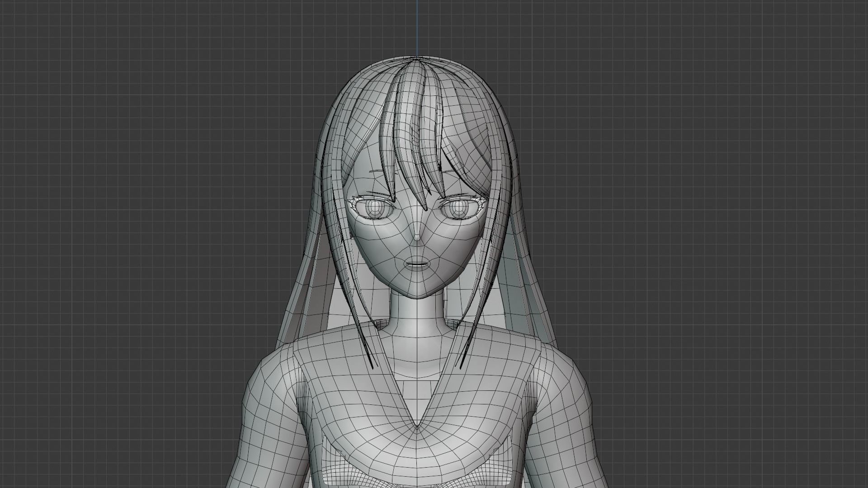868x488 pixels.
Task: Click the character's open mouth
Action: click(x=417, y=264)
